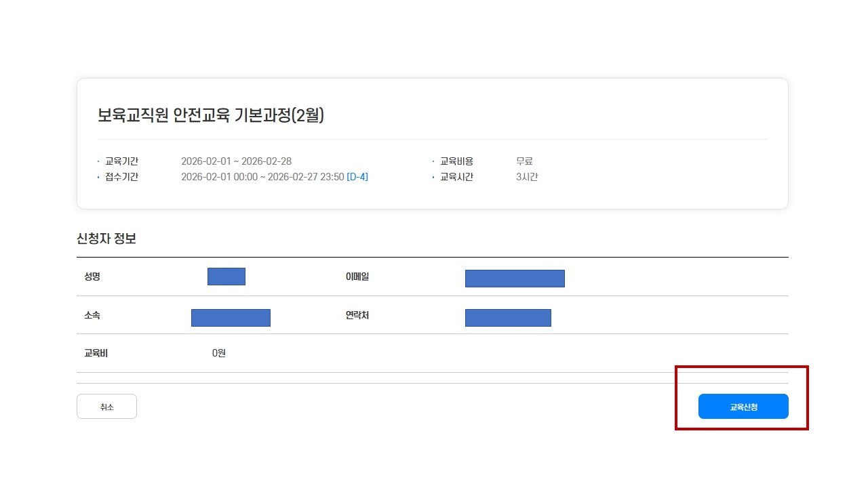Viewport: 868px width, 488px height.
Task: Click the masked 성명 value field
Action: point(226,277)
